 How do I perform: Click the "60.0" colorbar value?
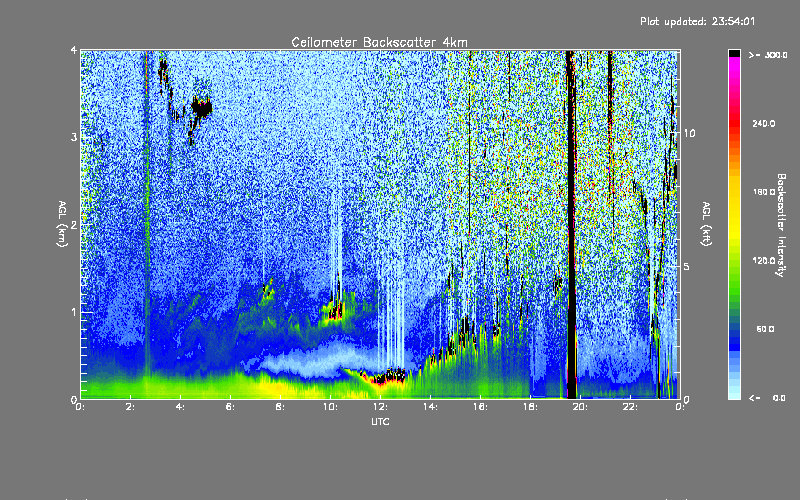[x=765, y=329]
